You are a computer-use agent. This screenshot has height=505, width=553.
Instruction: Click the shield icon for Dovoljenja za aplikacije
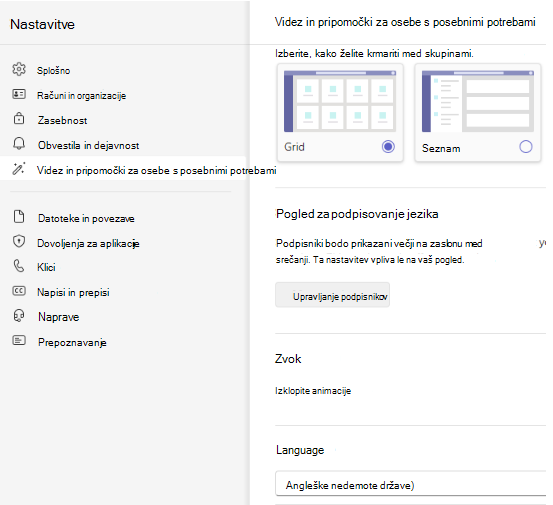click(19, 242)
